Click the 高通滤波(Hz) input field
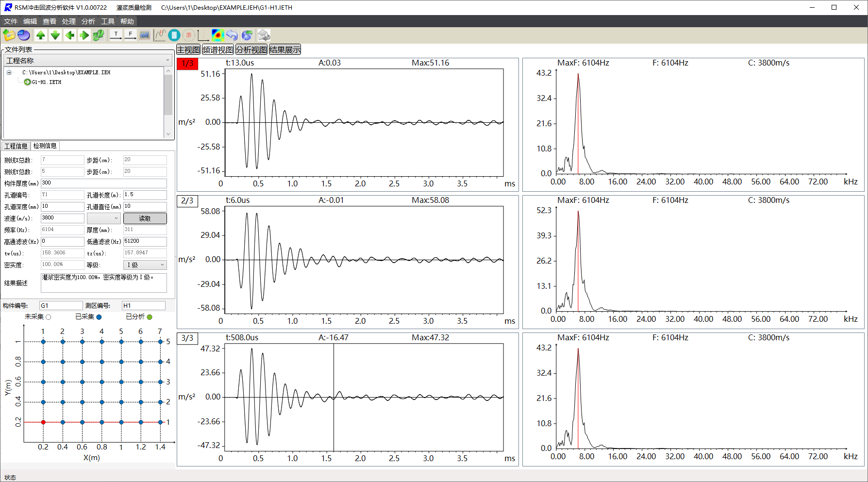Screen dimensions: 868x482 [x=63, y=241]
